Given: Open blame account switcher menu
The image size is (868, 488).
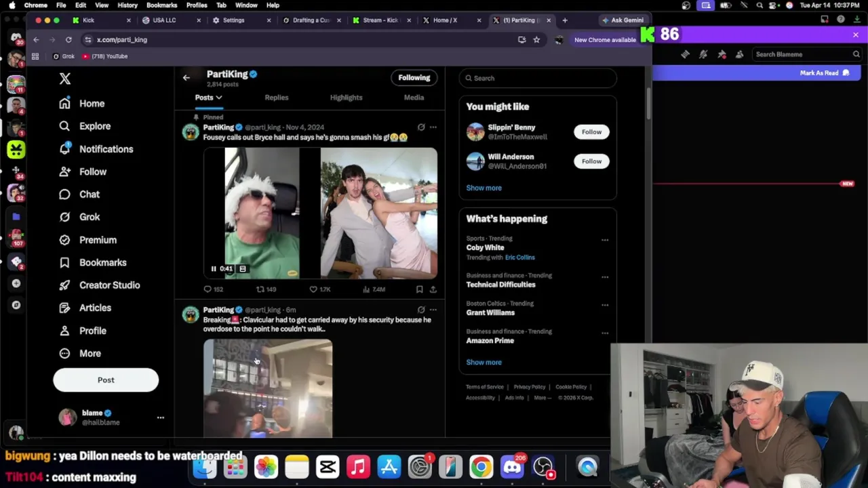Looking at the screenshot, I should coord(161,418).
